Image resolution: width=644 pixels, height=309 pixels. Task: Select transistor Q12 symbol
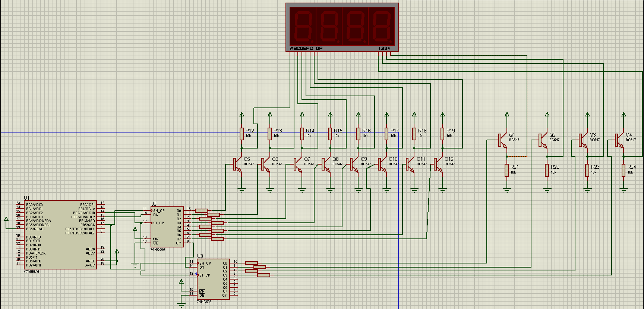coord(439,164)
